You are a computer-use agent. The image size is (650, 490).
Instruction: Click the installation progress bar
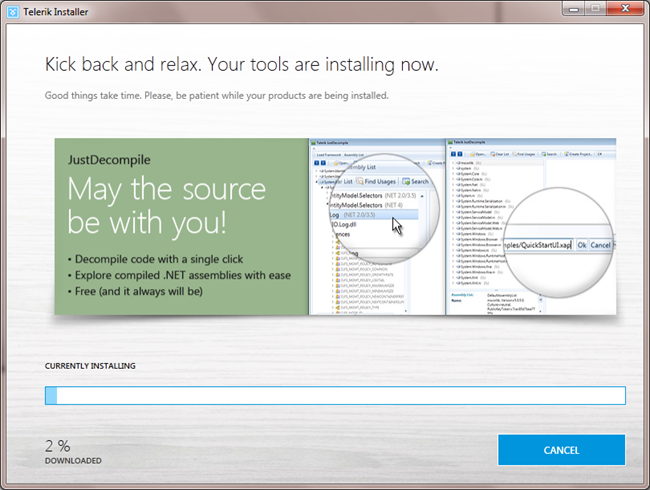coord(335,395)
